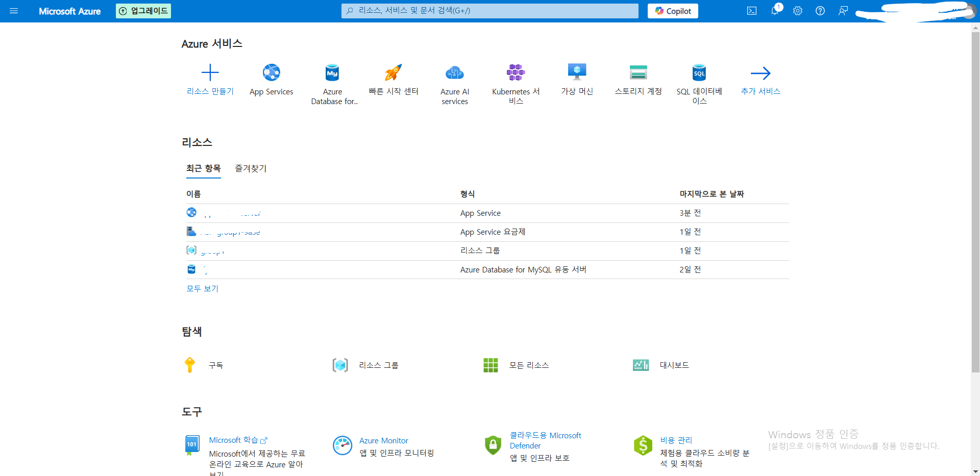980x476 pixels.
Task: Open the notifications bell
Action: [775, 11]
